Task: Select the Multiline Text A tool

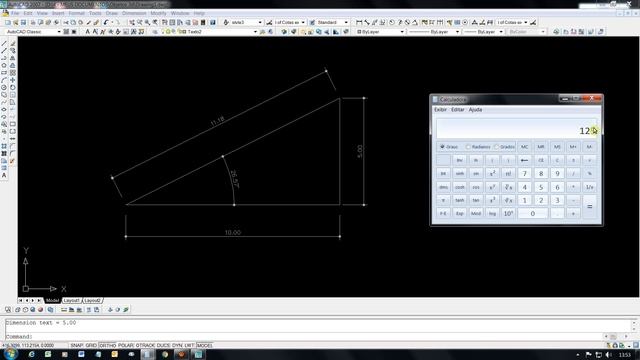Action: 4,176
